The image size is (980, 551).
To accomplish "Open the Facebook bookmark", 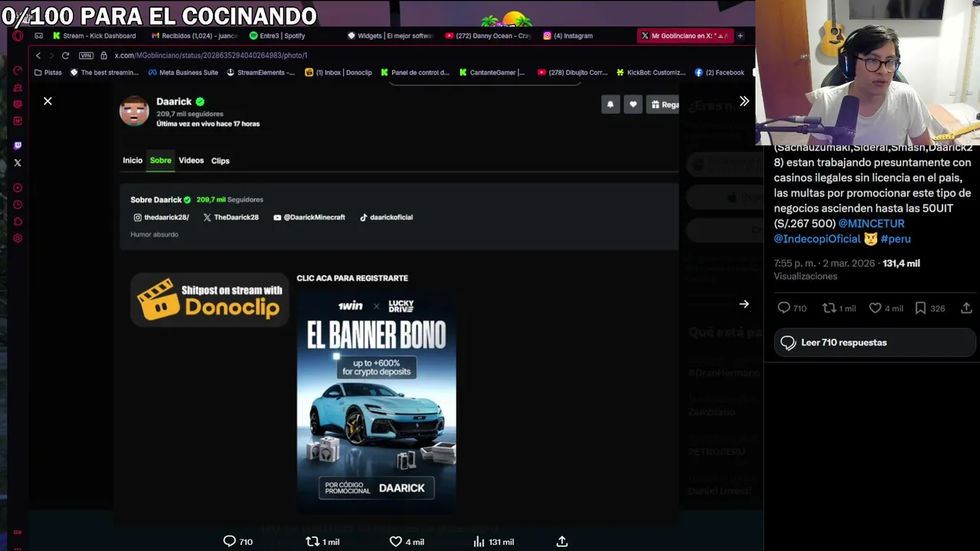I will coord(719,72).
